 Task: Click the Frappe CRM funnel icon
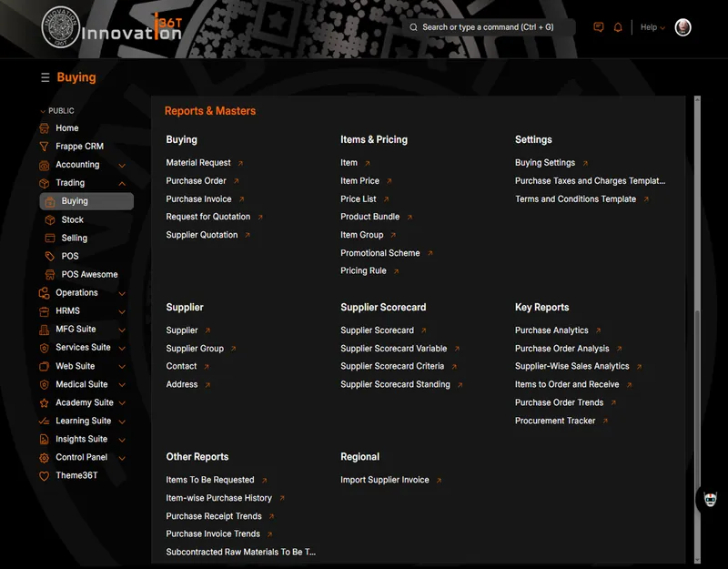(x=44, y=147)
